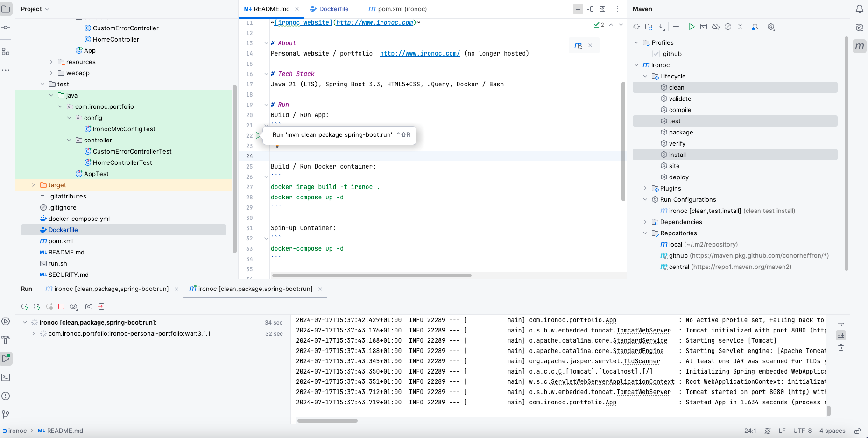Screen dimensions: 868x438
Task: Close the README.md editor tab
Action: [x=297, y=9]
